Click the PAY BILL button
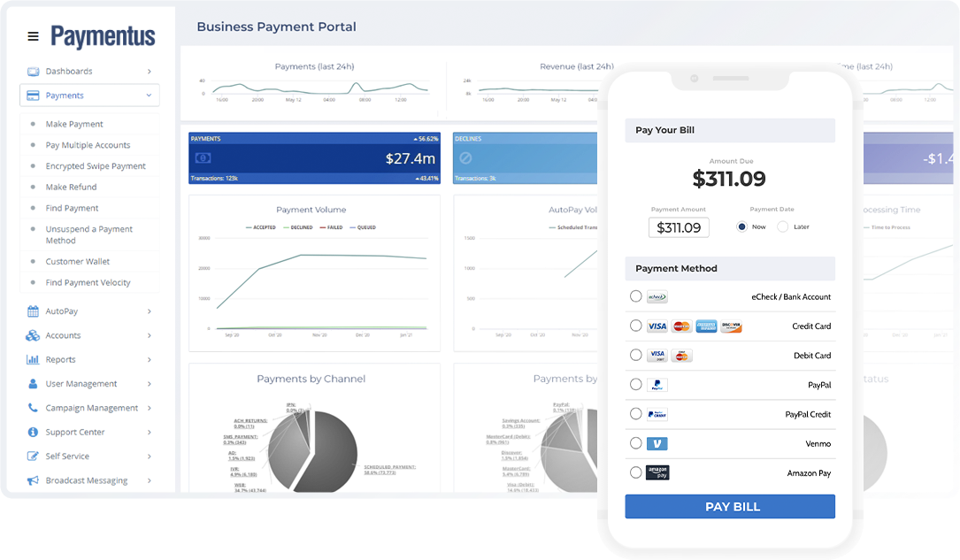 (x=730, y=507)
